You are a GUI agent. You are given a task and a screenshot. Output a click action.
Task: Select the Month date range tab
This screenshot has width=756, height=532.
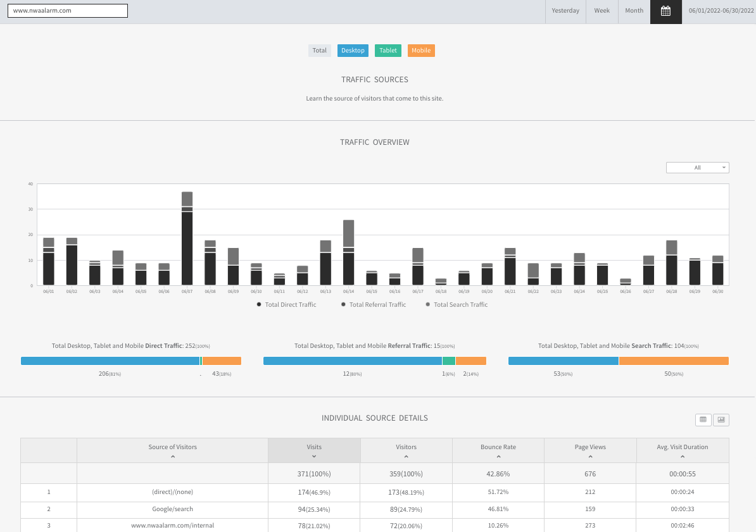pos(634,11)
